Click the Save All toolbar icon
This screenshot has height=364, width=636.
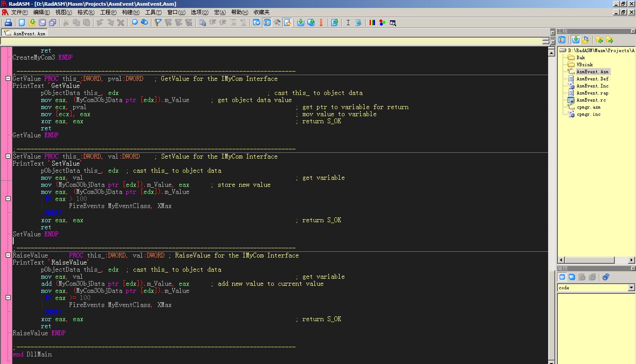(52, 23)
